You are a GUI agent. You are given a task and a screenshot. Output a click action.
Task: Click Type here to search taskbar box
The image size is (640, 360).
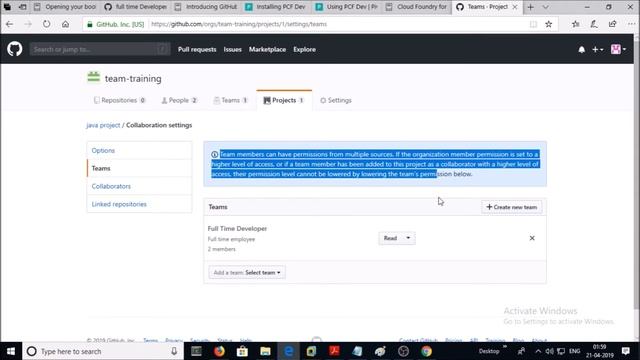coord(102,351)
